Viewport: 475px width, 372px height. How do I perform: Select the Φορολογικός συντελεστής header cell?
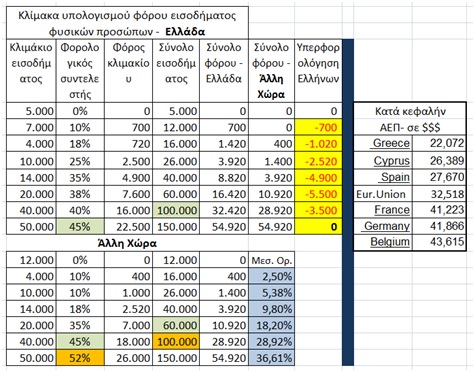click(80, 71)
